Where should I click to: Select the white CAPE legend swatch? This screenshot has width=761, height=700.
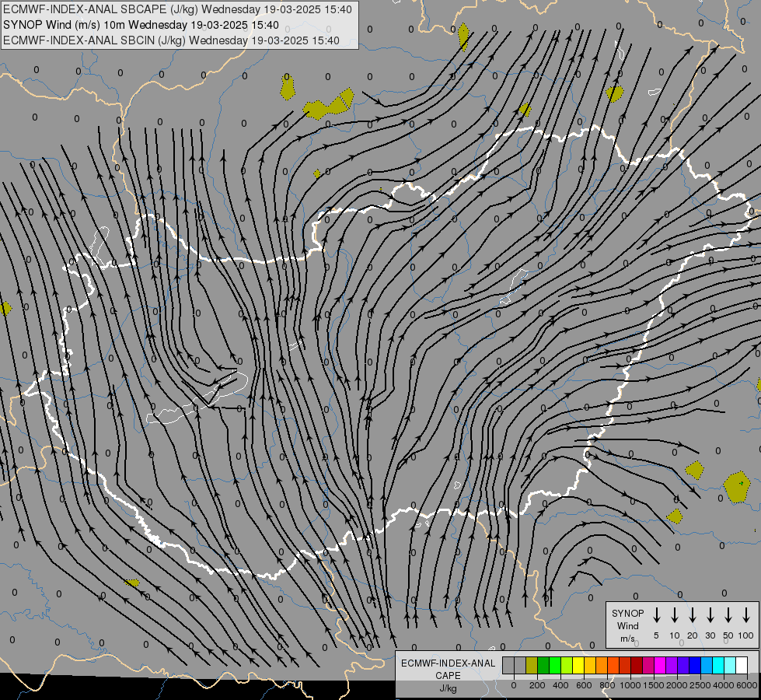tap(741, 665)
